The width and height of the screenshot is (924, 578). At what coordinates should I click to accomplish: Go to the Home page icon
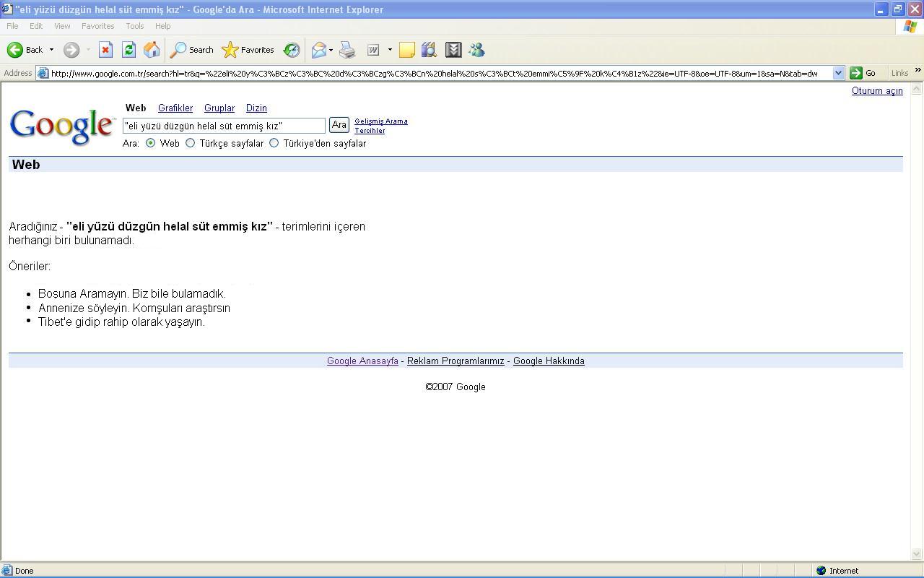(x=152, y=50)
